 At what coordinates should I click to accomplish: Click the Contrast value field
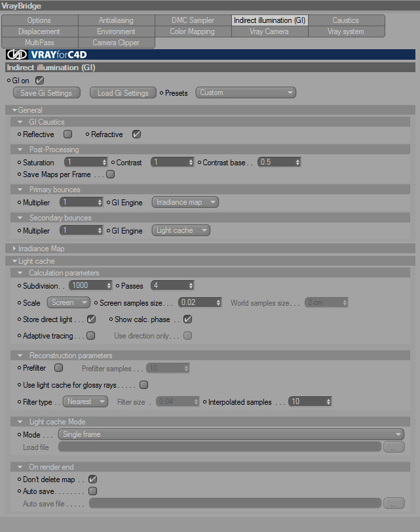click(x=170, y=162)
